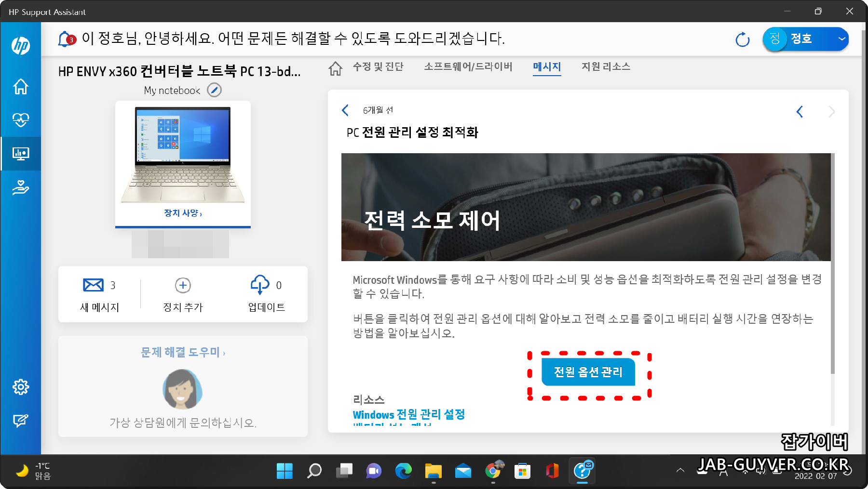The height and width of the screenshot is (489, 868).
Task: Switch to 수정 및 진단 tab
Action: pos(378,66)
